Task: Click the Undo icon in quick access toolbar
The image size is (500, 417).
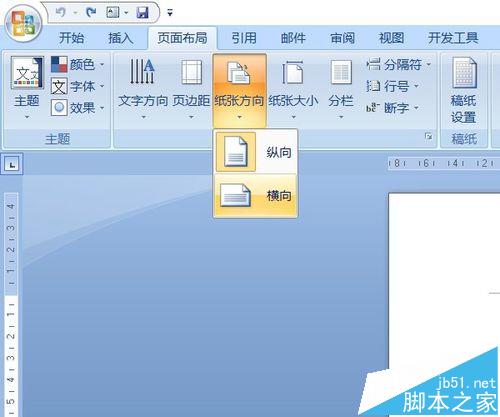Action: 61,13
